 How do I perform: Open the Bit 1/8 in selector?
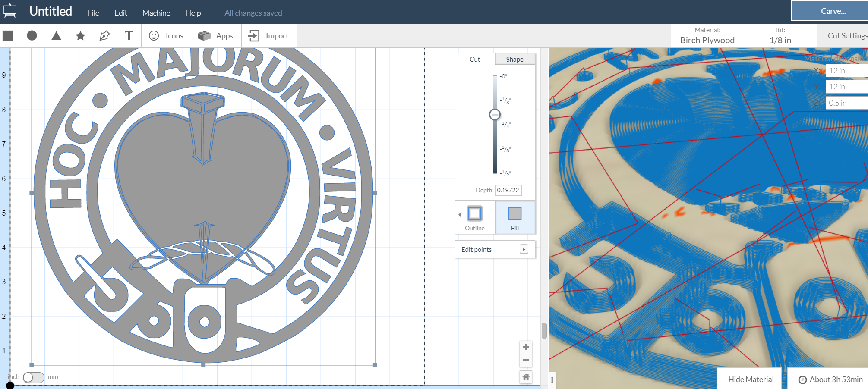click(x=780, y=36)
